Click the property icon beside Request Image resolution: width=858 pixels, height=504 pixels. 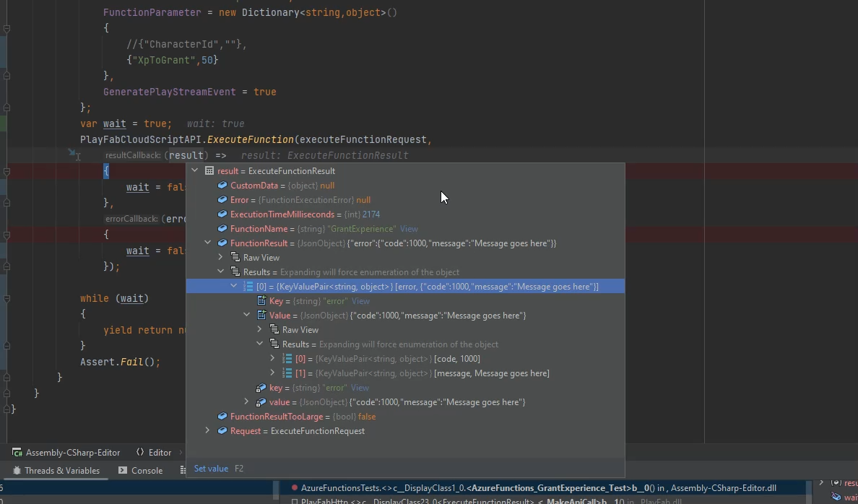click(x=222, y=431)
